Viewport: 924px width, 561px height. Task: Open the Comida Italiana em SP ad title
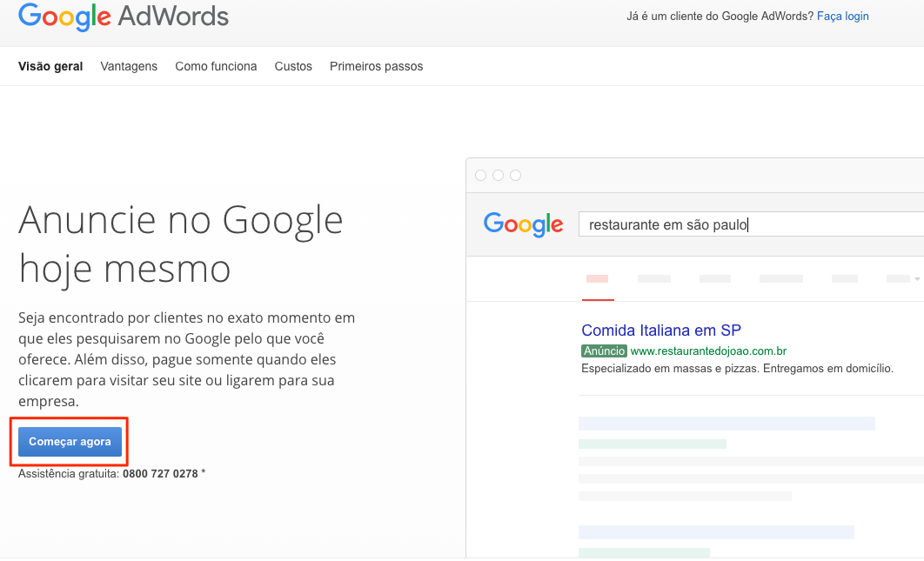[661, 331]
